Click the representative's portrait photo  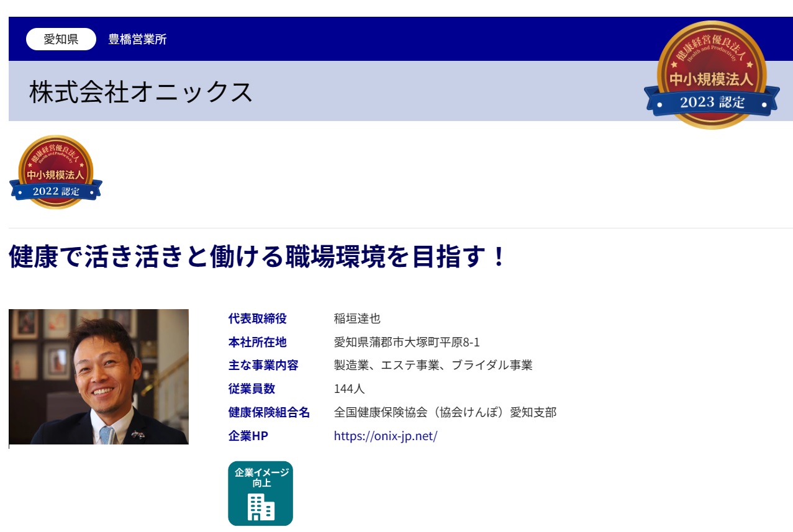click(99, 377)
